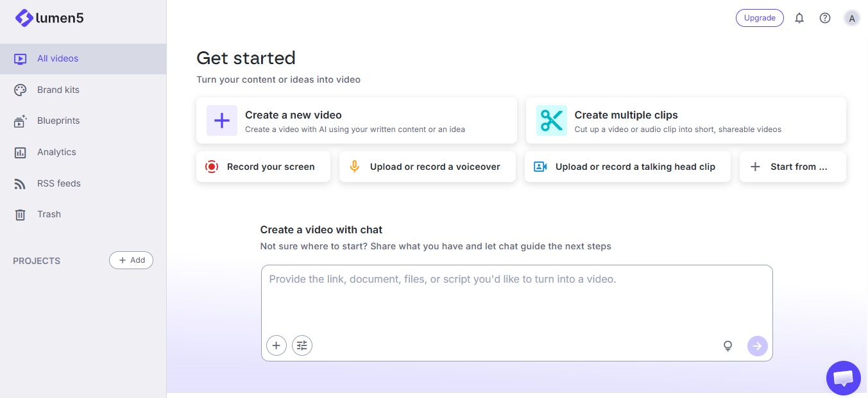Click the lightbulb ideas icon
Image resolution: width=868 pixels, height=398 pixels.
(x=728, y=346)
